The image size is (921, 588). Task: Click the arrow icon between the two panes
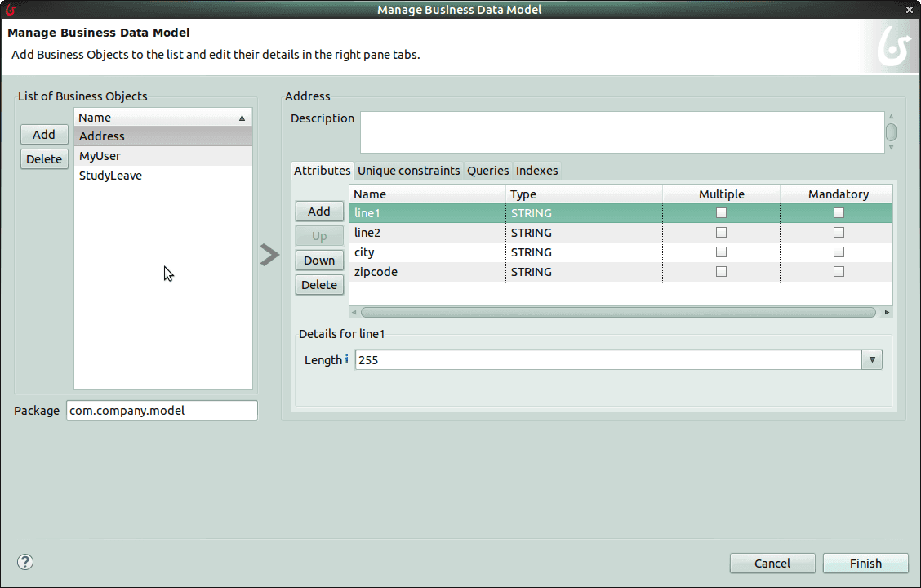[x=269, y=255]
